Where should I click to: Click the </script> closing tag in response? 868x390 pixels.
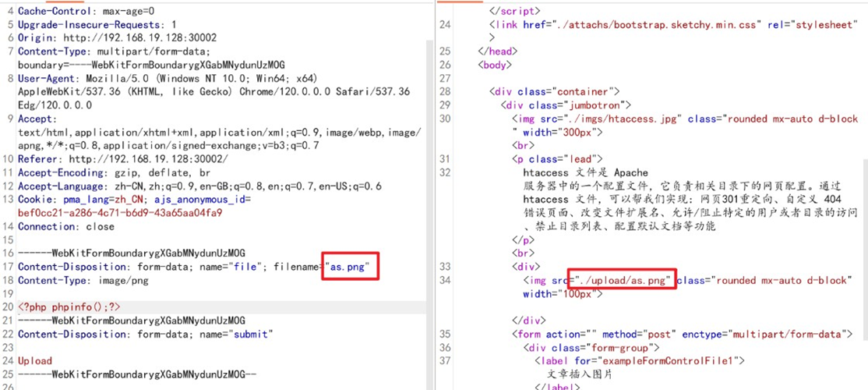pos(514,11)
